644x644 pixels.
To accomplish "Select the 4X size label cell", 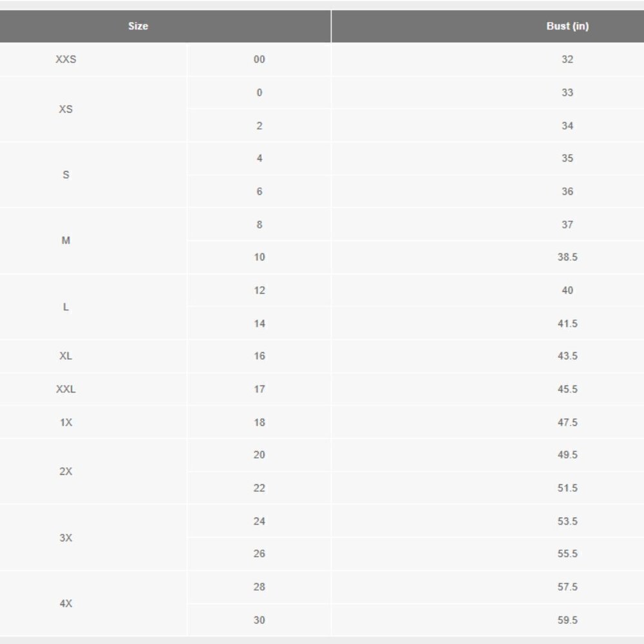I will (x=66, y=604).
